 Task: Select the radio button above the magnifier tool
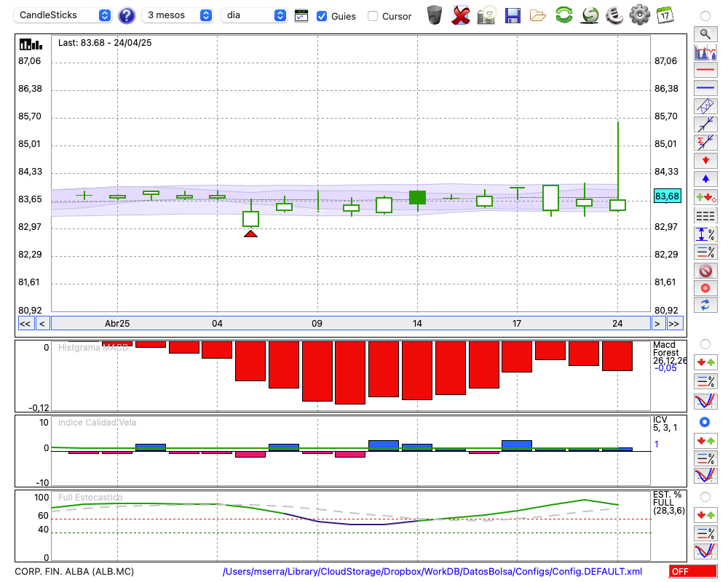705,16
